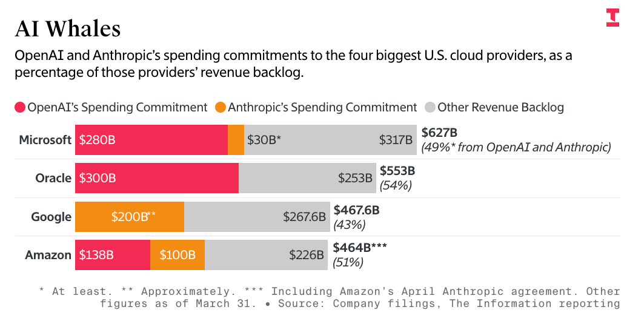Click the AI Whales chart title
Image resolution: width=644 pixels, height=327 pixels.
tap(68, 28)
